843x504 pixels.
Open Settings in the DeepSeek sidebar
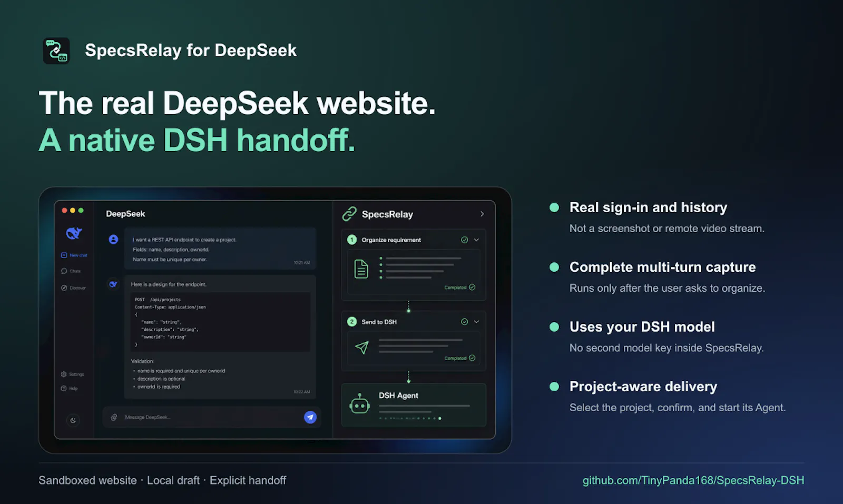coord(73,374)
